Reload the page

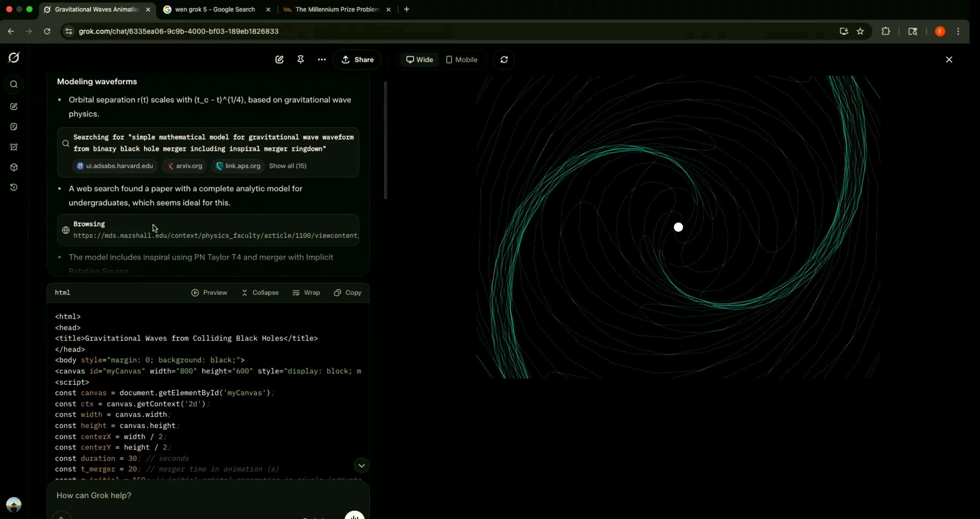click(x=47, y=31)
